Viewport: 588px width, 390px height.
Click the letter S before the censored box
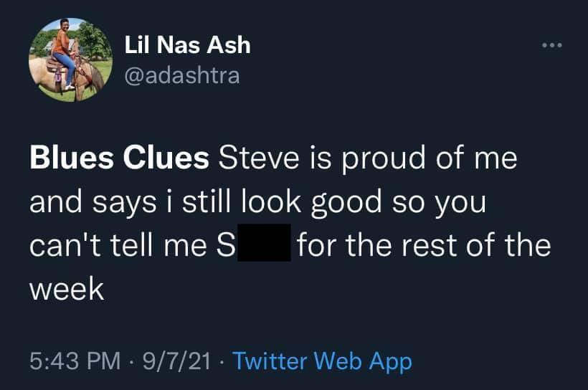[223, 245]
